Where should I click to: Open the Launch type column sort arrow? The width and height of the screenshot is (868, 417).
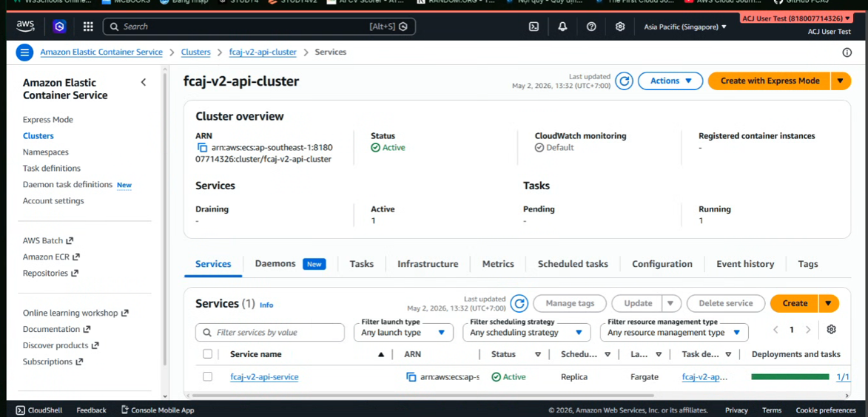click(x=659, y=354)
